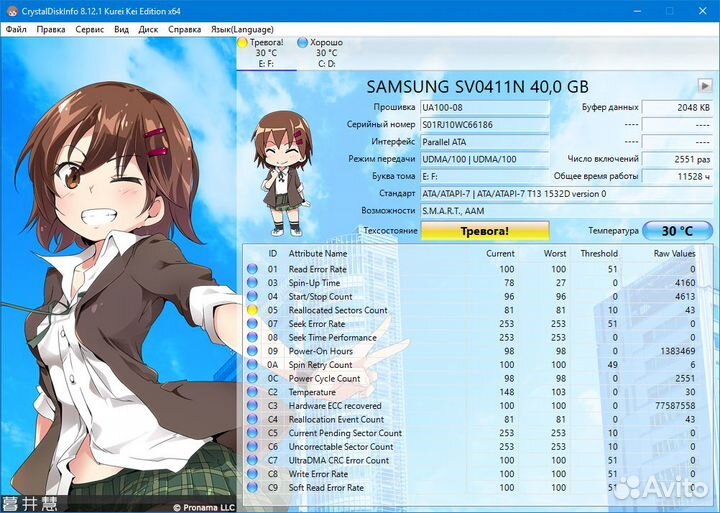
Task: Open the Файл menu
Action: 16,29
